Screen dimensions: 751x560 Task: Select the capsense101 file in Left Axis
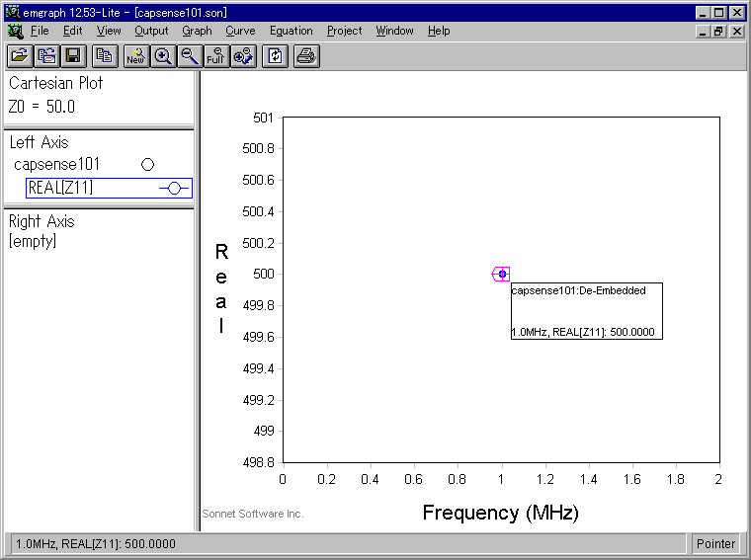pyautogui.click(x=56, y=165)
